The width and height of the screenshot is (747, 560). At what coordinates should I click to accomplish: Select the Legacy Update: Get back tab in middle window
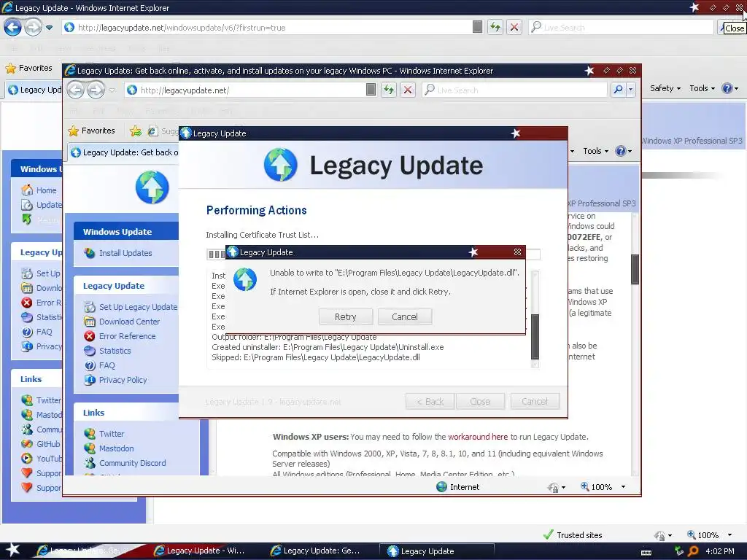[124, 152]
